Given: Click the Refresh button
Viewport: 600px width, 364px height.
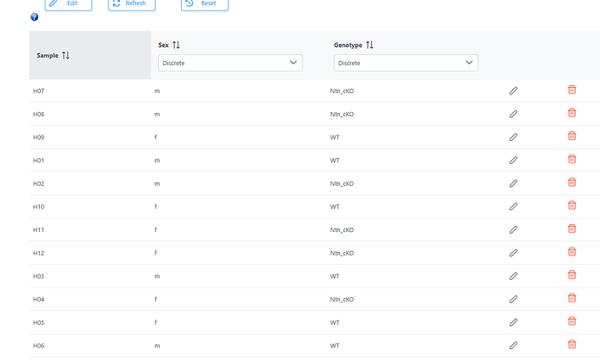Looking at the screenshot, I should click(131, 3).
